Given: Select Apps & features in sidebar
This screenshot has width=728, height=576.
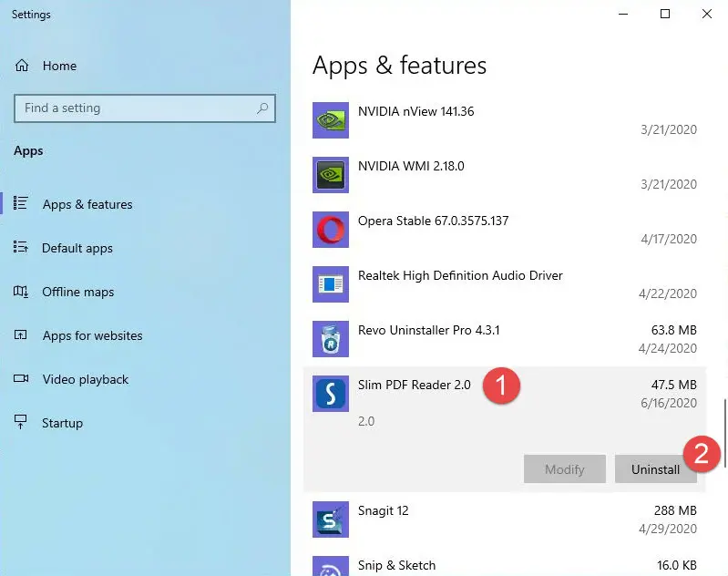Looking at the screenshot, I should click(x=87, y=204).
